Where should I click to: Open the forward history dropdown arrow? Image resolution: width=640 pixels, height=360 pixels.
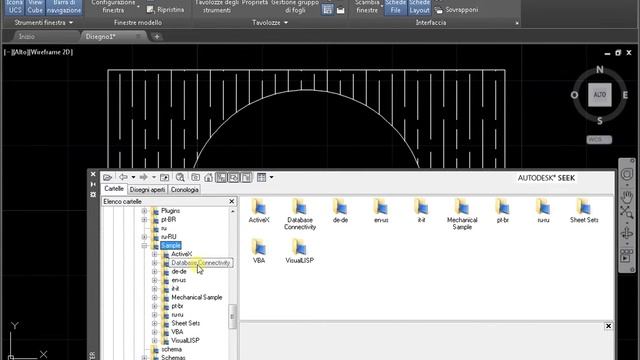point(154,178)
